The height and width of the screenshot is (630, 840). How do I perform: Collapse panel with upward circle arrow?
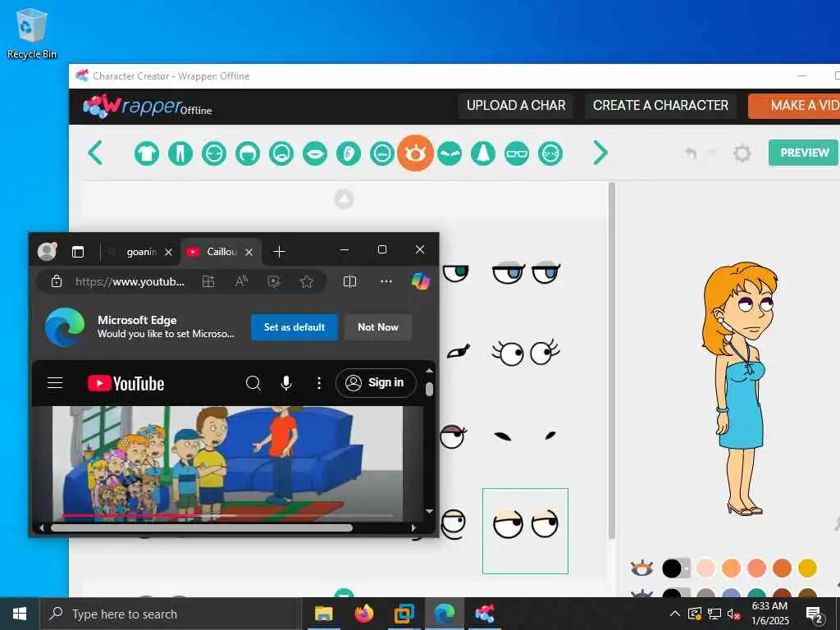click(344, 199)
